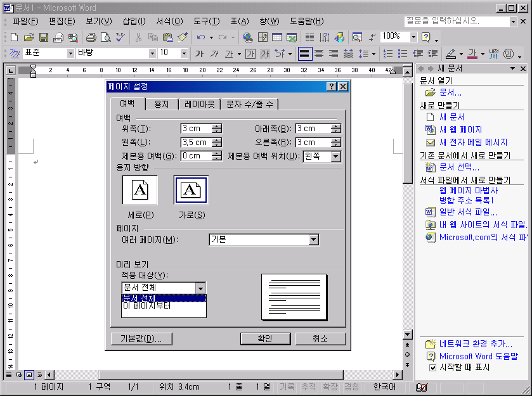
Task: Click the Highlight marker pen icon
Action: (451, 54)
